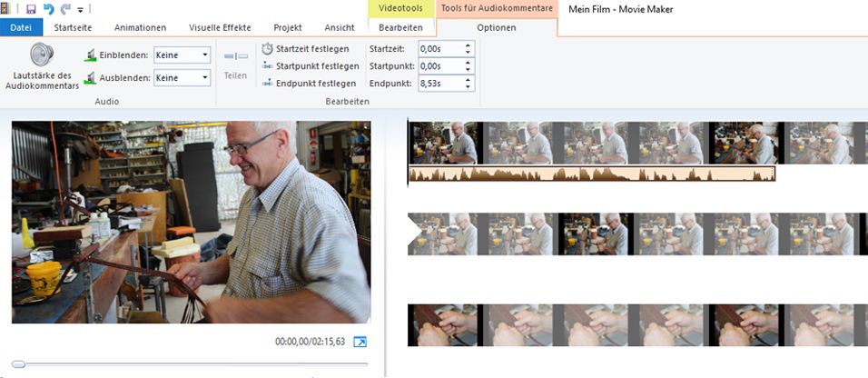Image resolution: width=868 pixels, height=378 pixels.
Task: Click the Save icon in quick access toolbar
Action: pyautogui.click(x=31, y=9)
